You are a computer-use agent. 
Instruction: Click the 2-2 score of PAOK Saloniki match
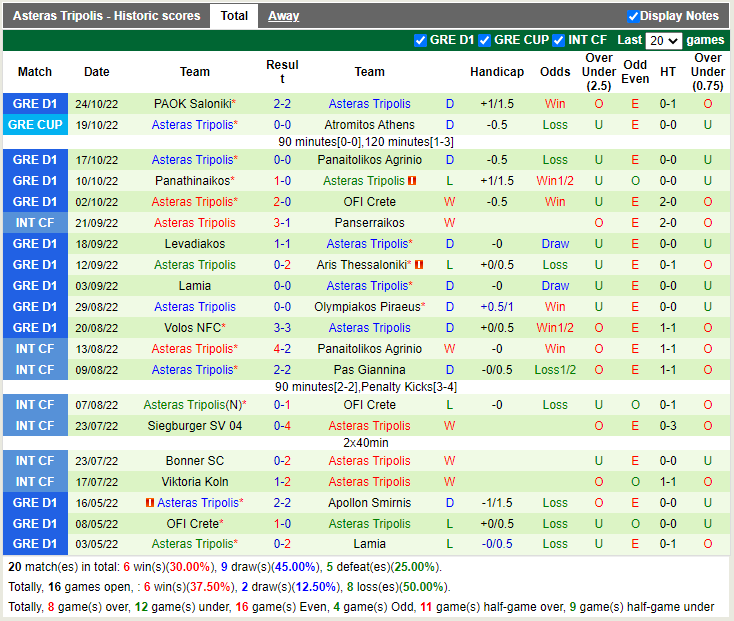click(282, 104)
